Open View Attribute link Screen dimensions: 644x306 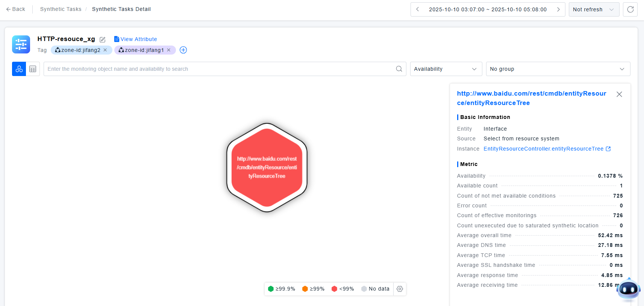point(135,39)
